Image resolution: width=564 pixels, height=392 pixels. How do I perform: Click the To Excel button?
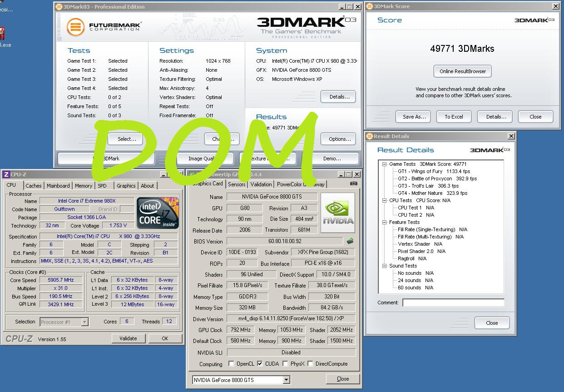(x=454, y=117)
